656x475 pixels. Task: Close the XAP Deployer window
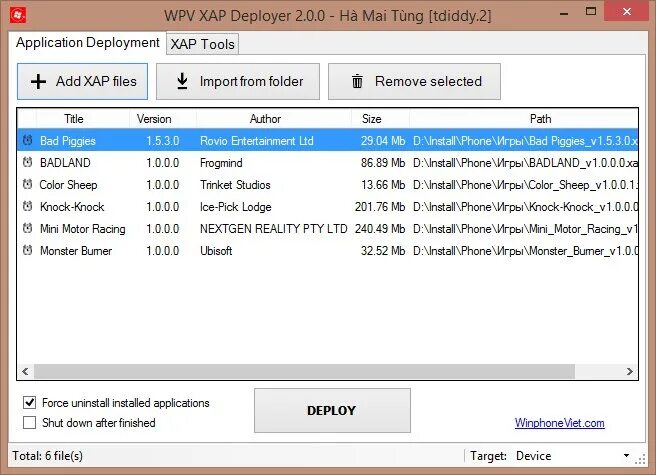(627, 12)
